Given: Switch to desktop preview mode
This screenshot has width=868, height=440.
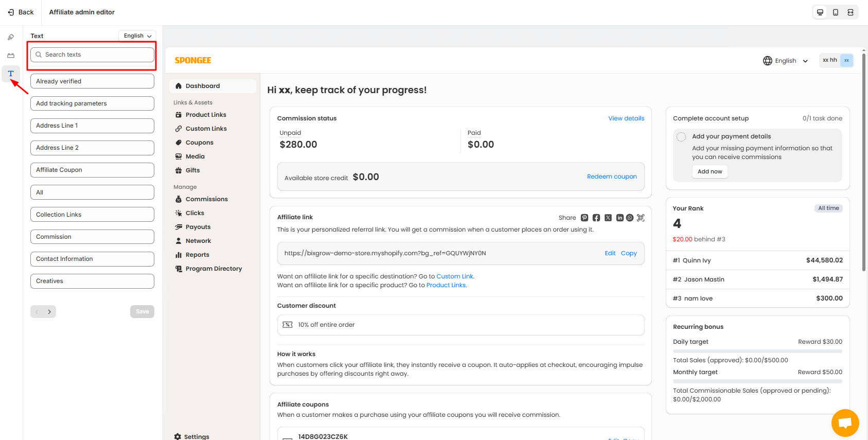Looking at the screenshot, I should coord(820,12).
